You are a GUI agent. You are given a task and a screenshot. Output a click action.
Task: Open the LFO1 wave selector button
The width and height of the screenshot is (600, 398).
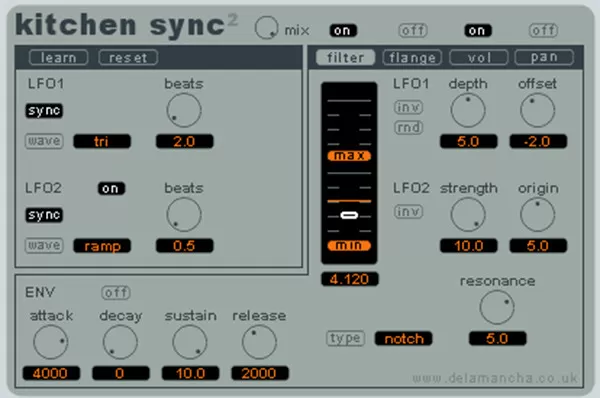click(44, 141)
